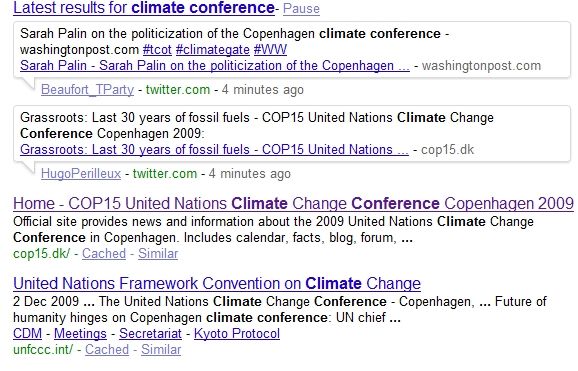View Cached copy of cop15.dk result

pos(104,254)
